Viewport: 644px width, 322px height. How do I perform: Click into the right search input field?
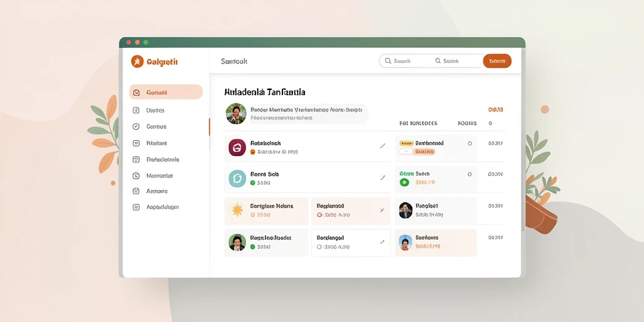457,61
